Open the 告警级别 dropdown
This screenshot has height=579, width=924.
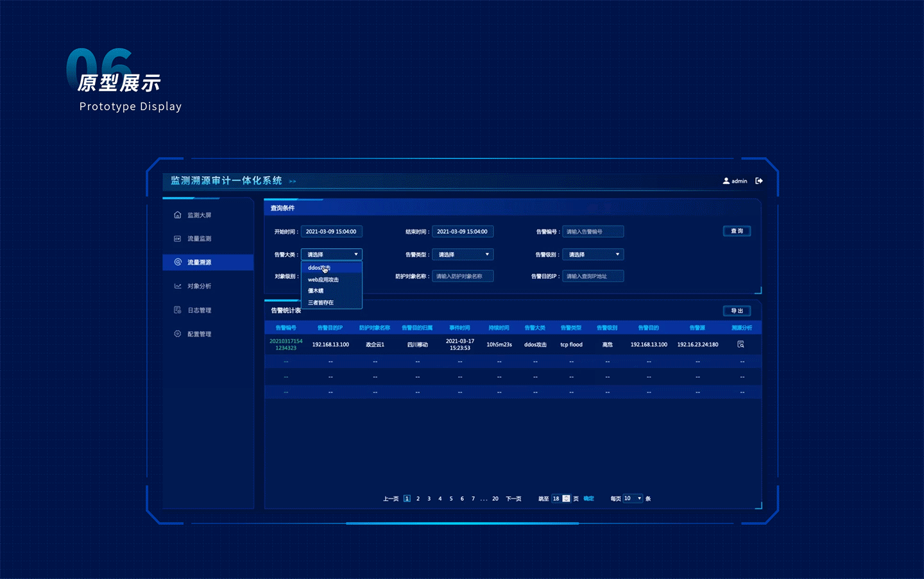(593, 255)
